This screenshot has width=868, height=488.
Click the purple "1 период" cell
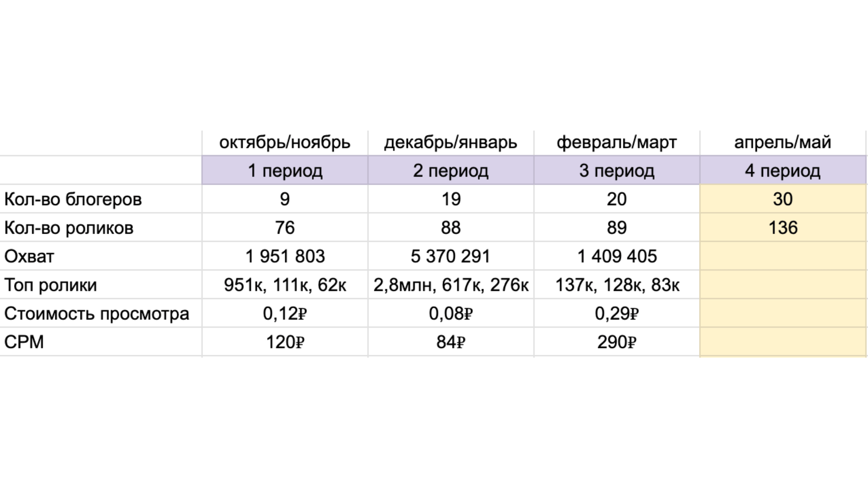tap(285, 171)
